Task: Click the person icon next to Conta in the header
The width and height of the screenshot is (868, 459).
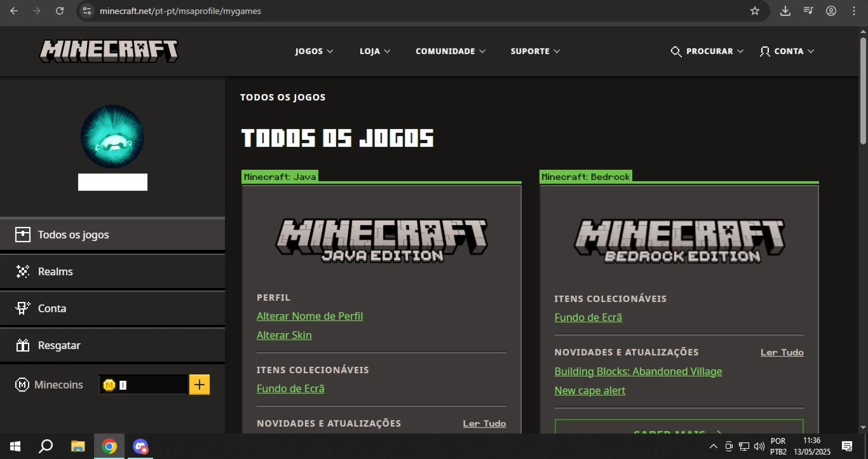Action: [x=765, y=51]
